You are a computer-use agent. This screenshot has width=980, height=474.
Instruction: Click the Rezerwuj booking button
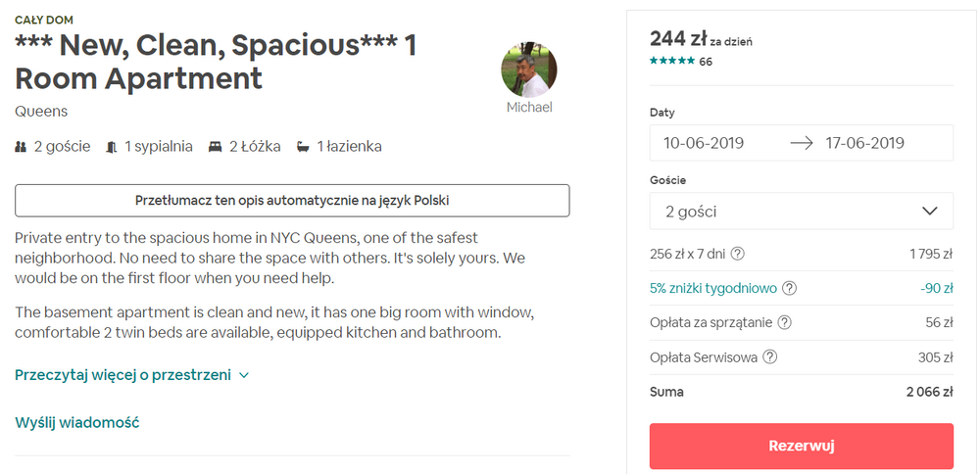(x=802, y=446)
